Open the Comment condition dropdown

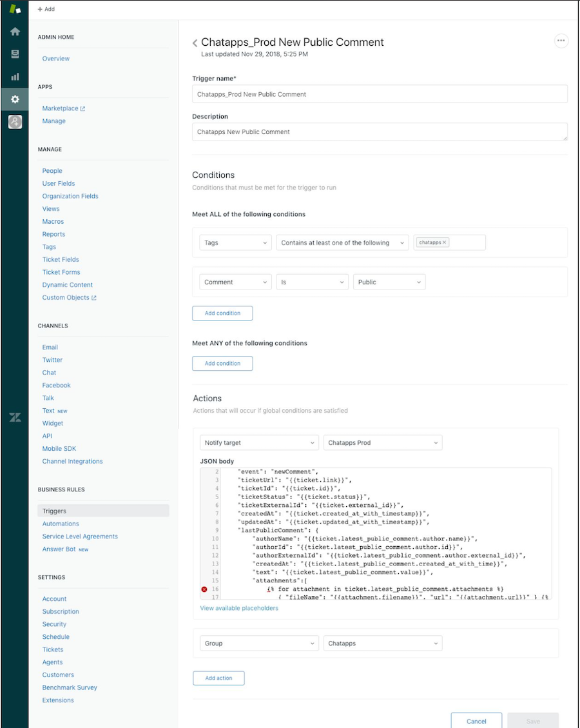click(x=235, y=282)
